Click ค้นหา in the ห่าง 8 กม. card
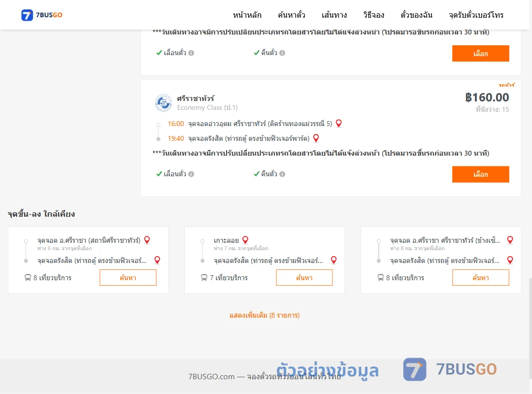Screen dimensions: 532x394 (x=480, y=278)
